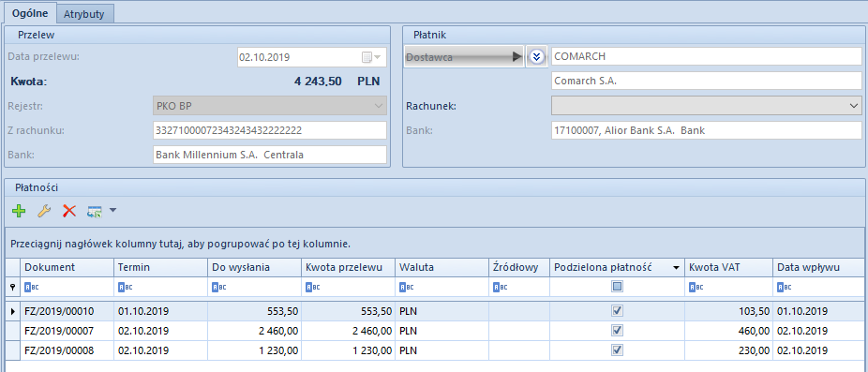Image resolution: width=868 pixels, height=372 pixels.
Task: Toggle the Podzielona płatność filter checkbox
Action: point(617,287)
